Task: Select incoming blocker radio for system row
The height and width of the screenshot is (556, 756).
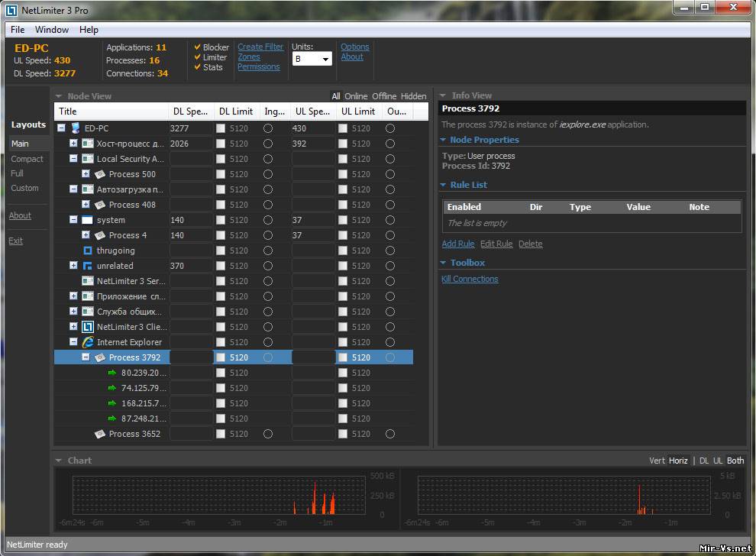Action: pos(268,220)
